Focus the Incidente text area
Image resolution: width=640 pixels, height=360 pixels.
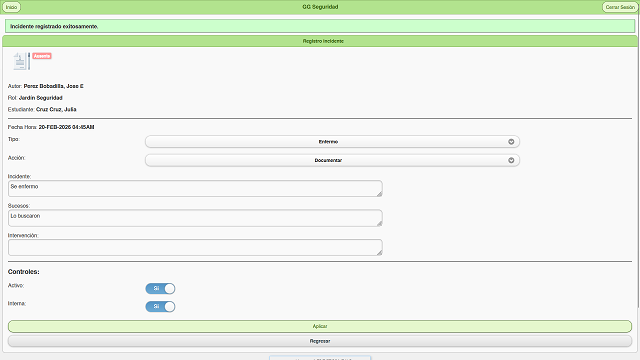pos(195,189)
